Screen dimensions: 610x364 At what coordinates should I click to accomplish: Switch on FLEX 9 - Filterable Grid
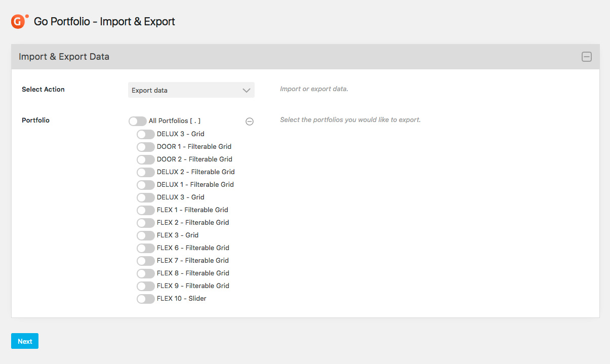[145, 286]
